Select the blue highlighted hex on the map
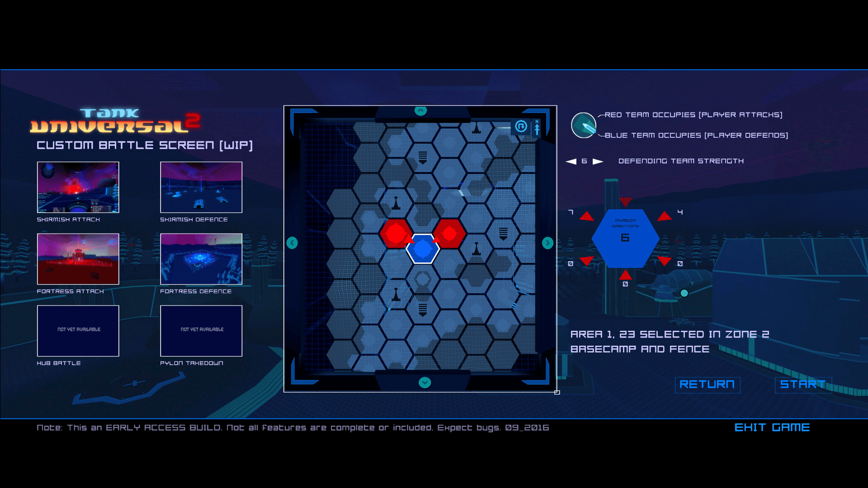 pos(423,249)
